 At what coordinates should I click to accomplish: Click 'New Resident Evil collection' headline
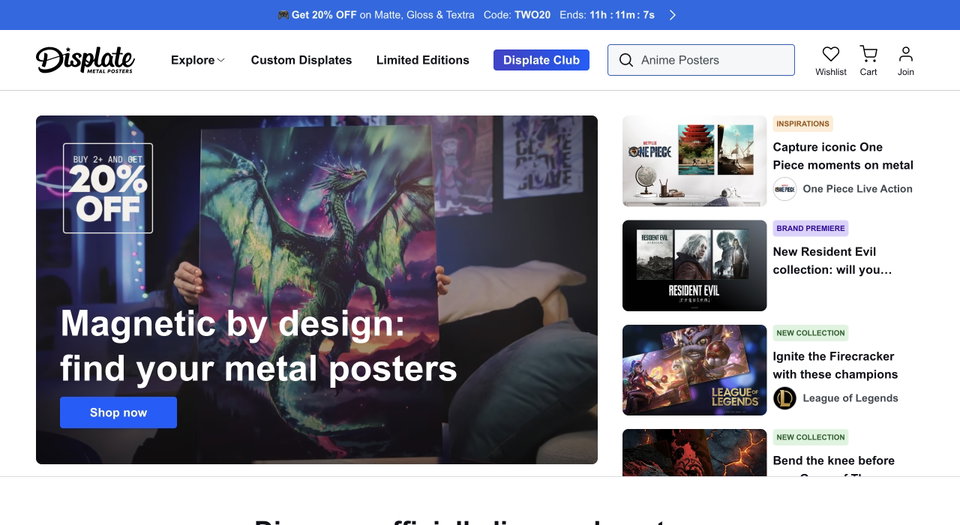pos(832,261)
